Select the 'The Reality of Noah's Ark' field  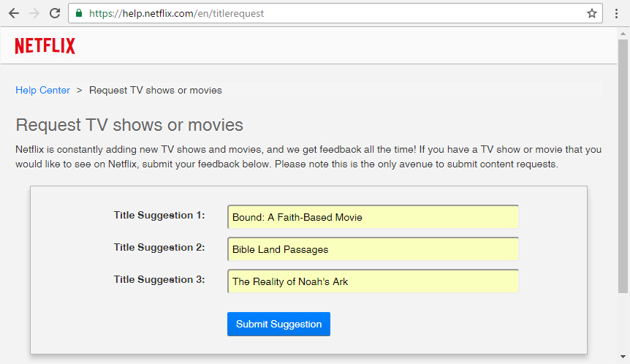[x=373, y=281]
